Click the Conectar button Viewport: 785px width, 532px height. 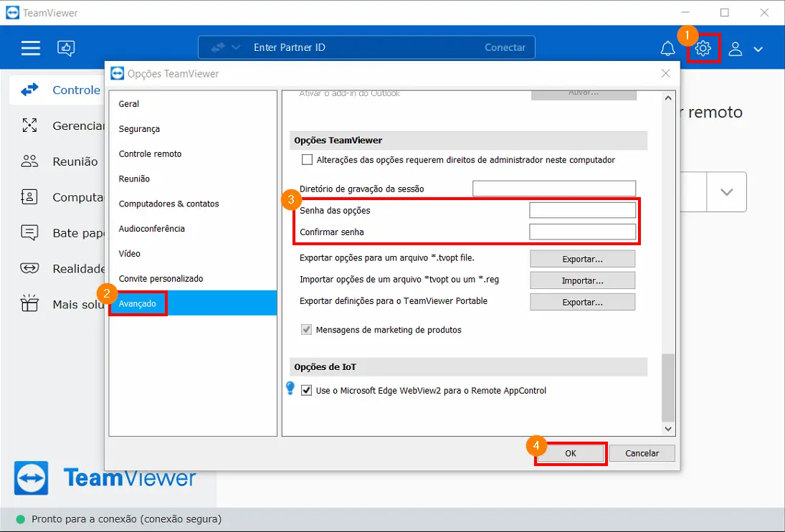point(505,47)
